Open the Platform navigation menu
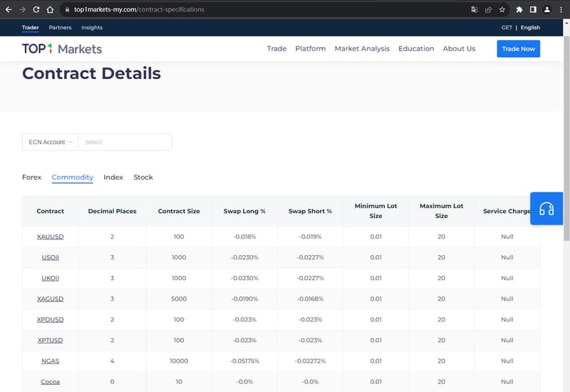The height and width of the screenshot is (392, 570). [x=311, y=48]
